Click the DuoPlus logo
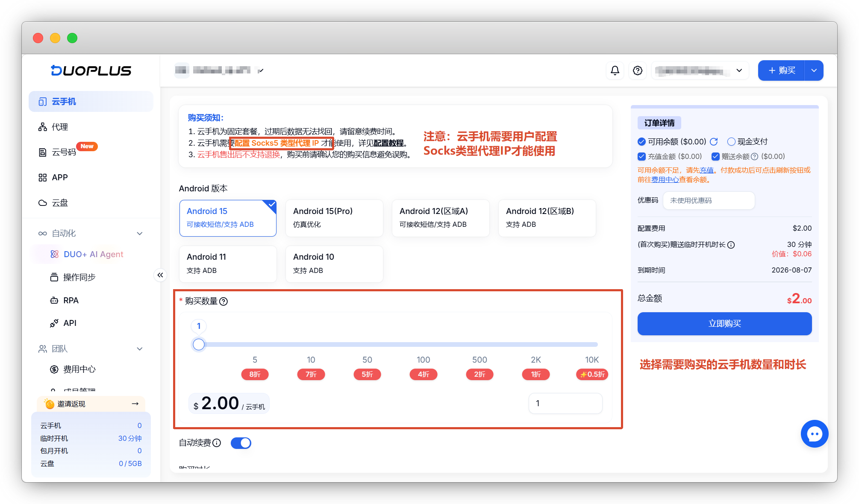Screen dimensions: 859x504 [x=91, y=70]
